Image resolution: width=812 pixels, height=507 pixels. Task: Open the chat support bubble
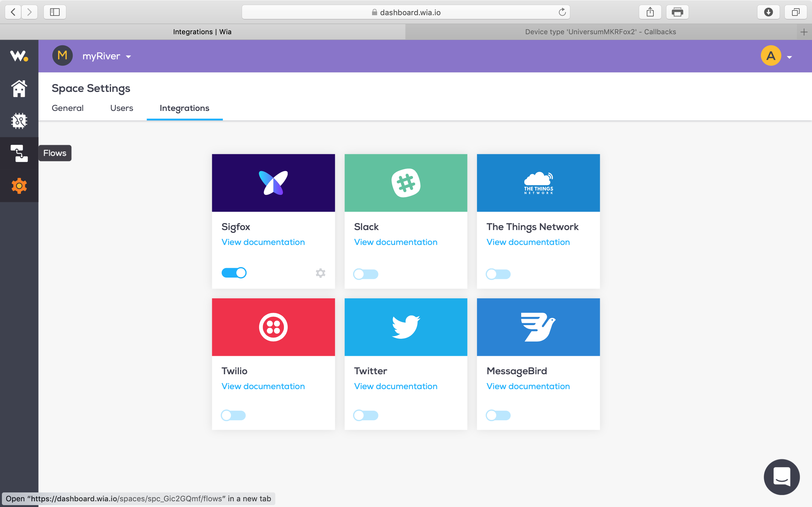click(x=782, y=477)
